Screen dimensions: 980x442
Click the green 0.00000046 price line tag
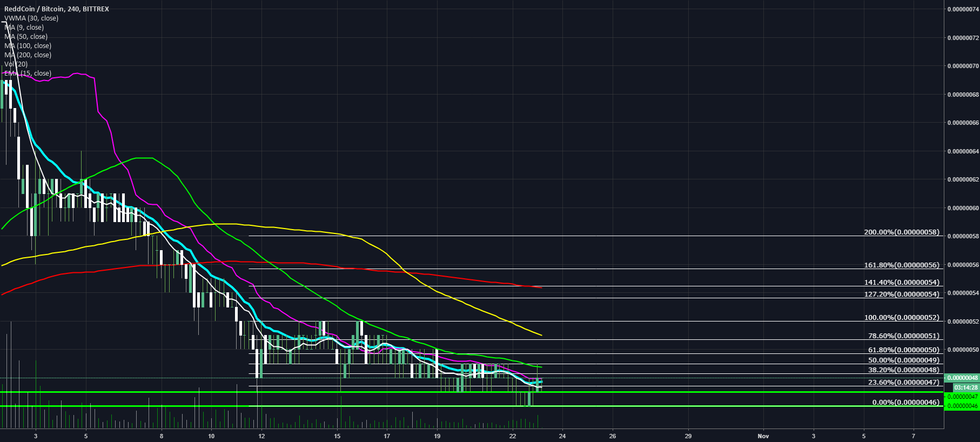coord(962,406)
